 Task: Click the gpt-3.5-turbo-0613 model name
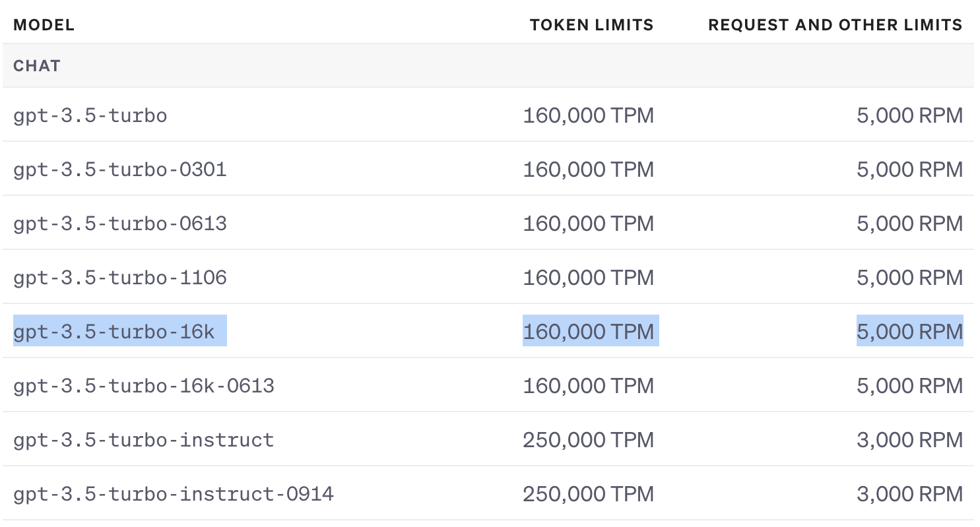(x=120, y=224)
